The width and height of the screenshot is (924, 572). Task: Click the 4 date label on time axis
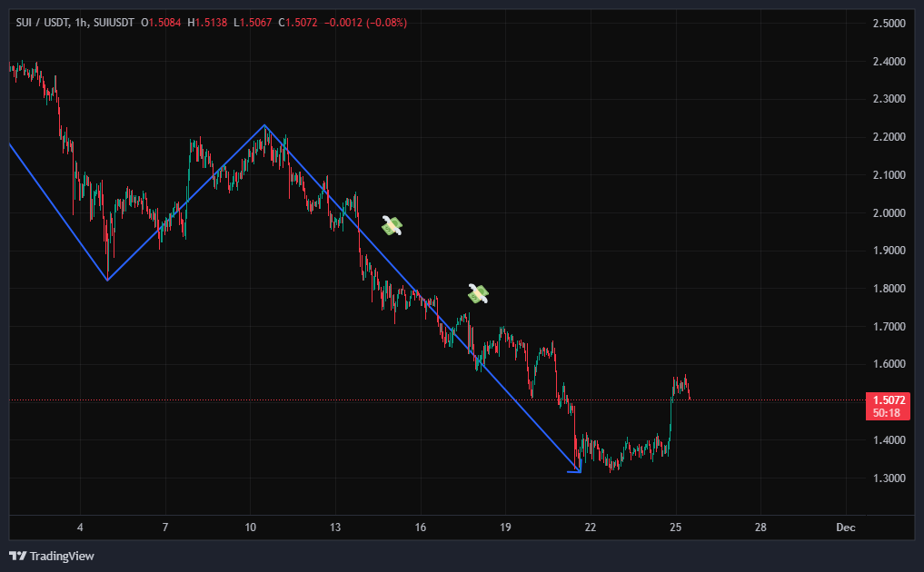point(80,528)
